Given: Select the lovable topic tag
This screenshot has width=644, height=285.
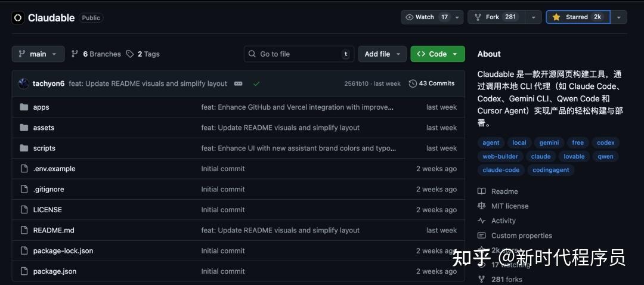Looking at the screenshot, I should pyautogui.click(x=574, y=156).
